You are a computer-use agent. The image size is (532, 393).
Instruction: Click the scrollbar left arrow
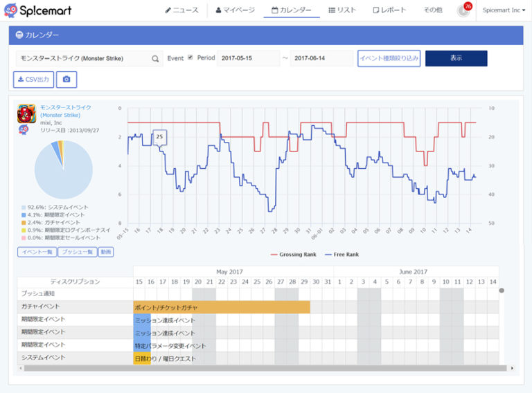[21, 368]
